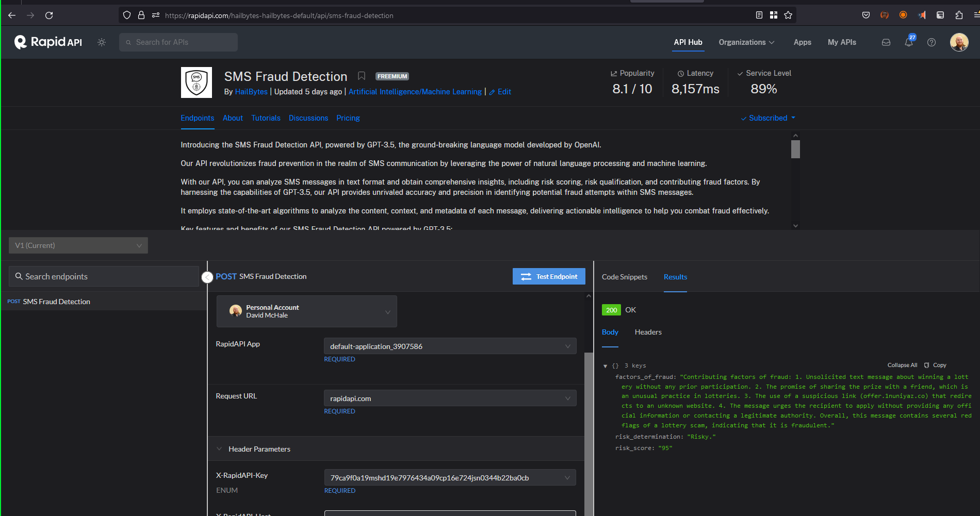Open the Subscribed dropdown
The width and height of the screenshot is (980, 516).
pos(768,118)
